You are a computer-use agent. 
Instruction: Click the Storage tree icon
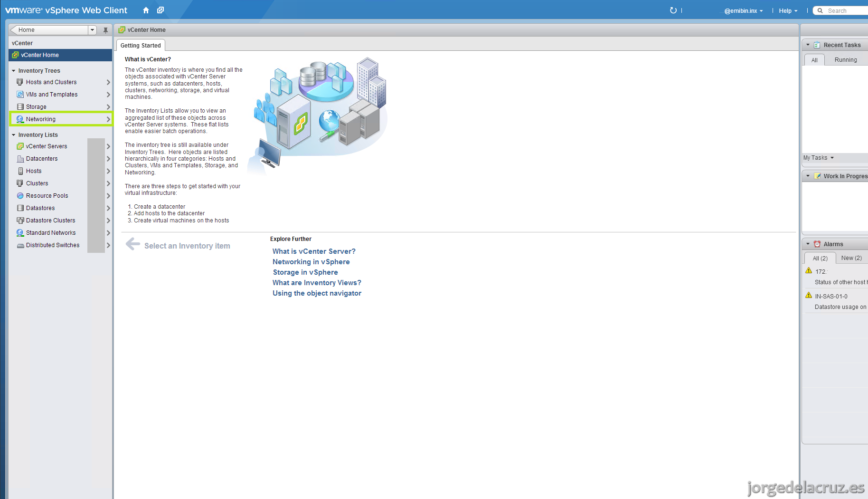20,107
